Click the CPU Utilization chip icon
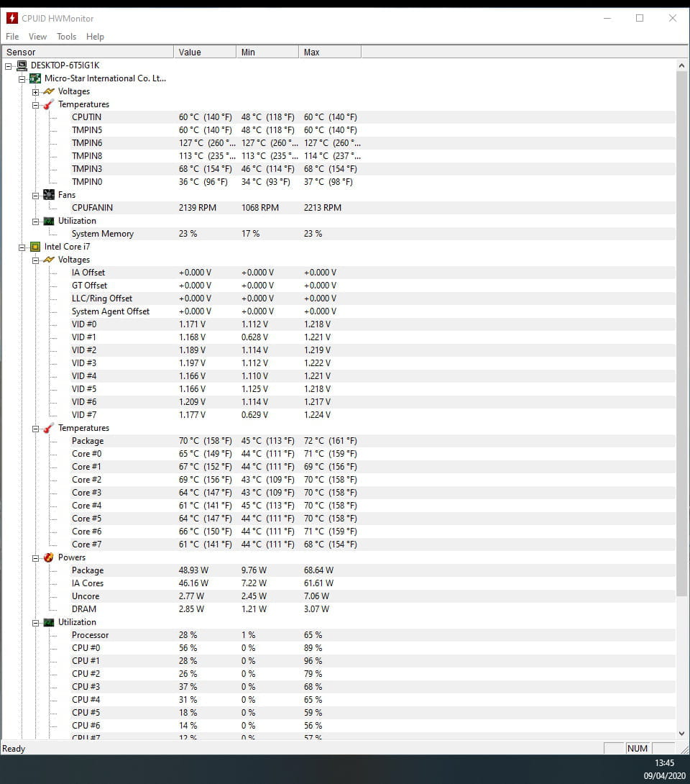This screenshot has width=690, height=784. tap(48, 622)
